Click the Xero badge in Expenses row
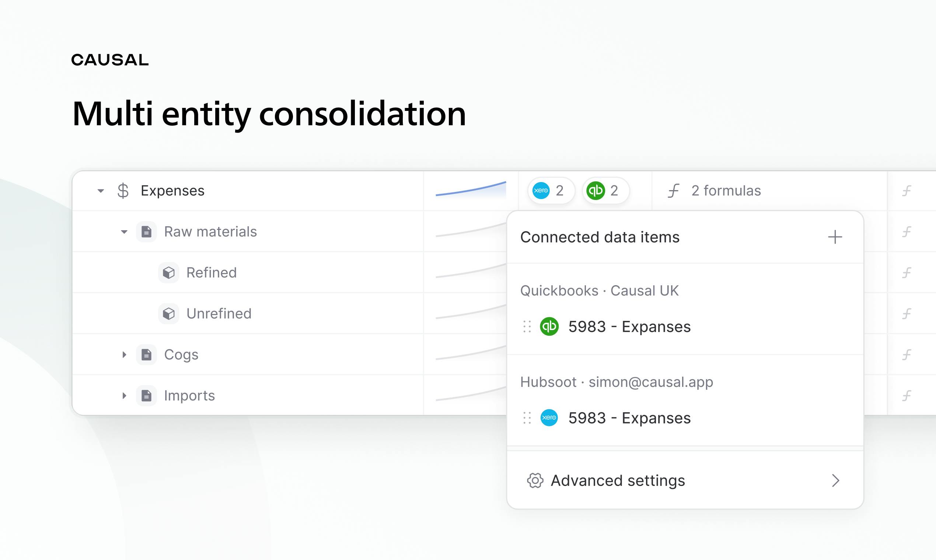 point(551,190)
